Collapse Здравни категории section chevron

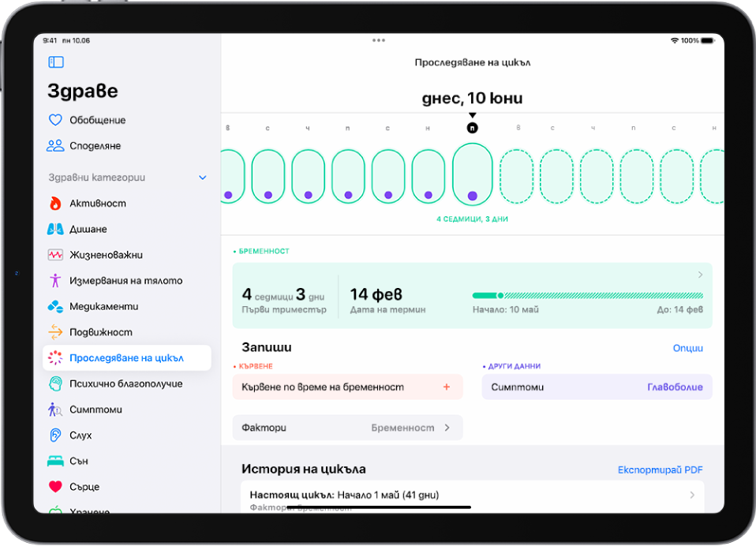click(x=203, y=178)
